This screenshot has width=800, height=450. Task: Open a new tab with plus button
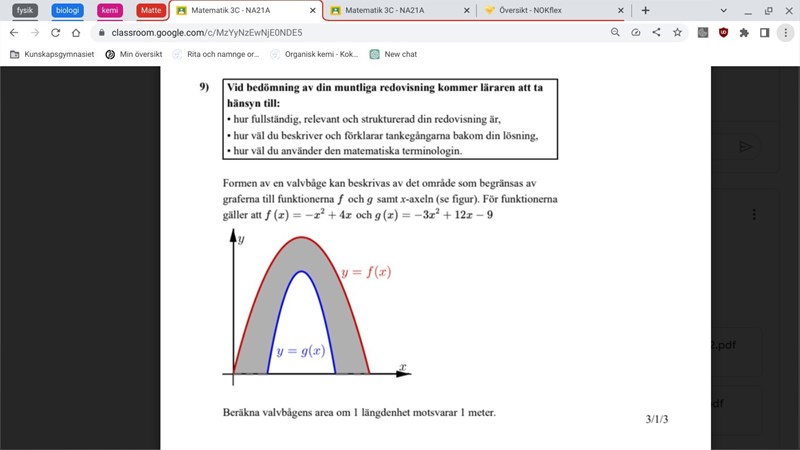tap(645, 10)
